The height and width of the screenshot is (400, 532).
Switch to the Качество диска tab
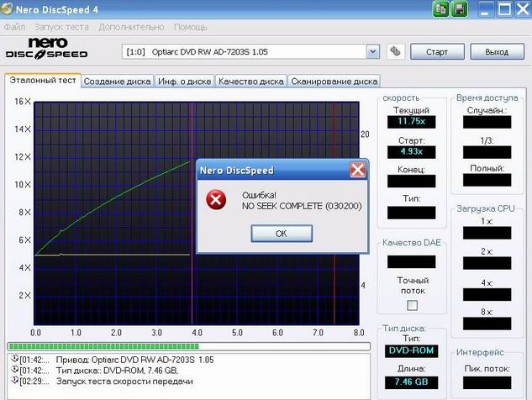(x=251, y=82)
